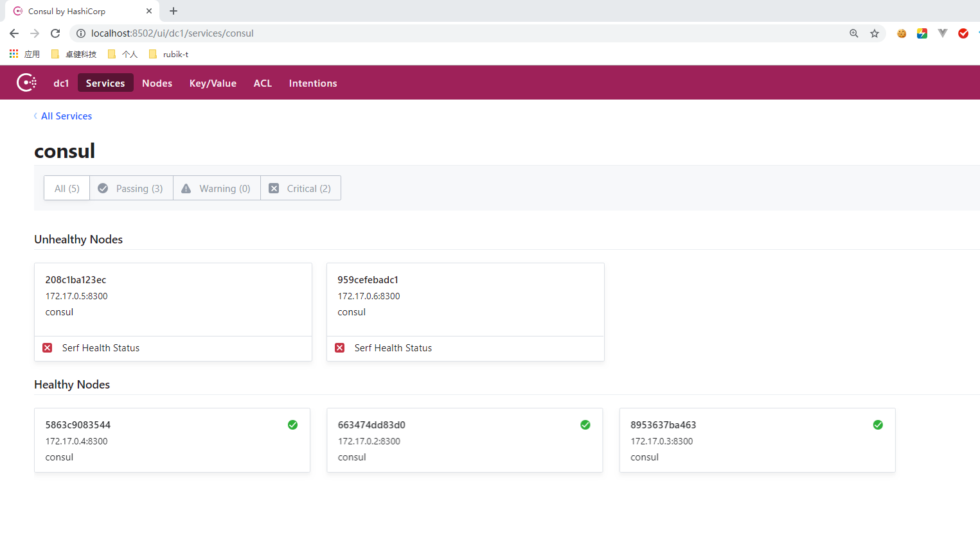
Task: Click green passing check on 663474dd83d0
Action: [x=585, y=424]
